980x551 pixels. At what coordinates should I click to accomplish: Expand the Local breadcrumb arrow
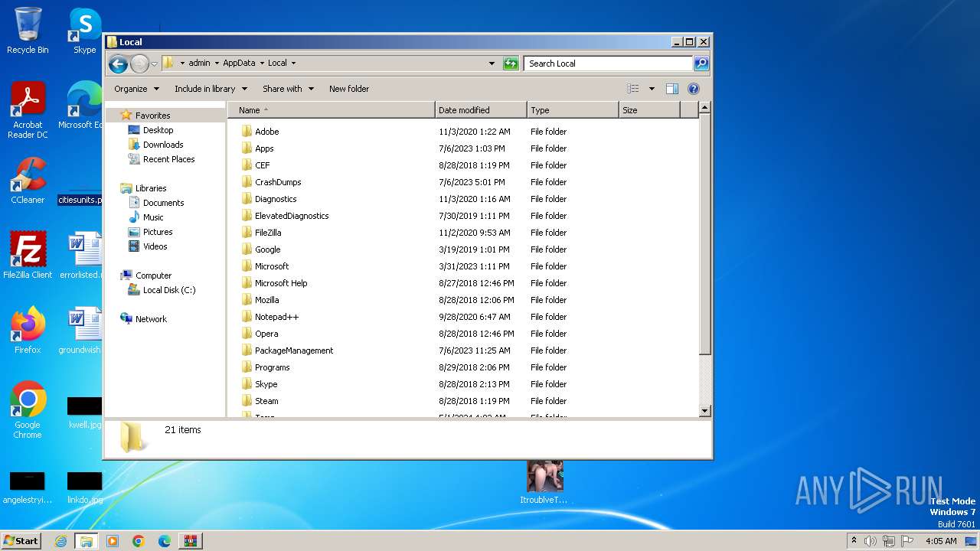tap(293, 64)
